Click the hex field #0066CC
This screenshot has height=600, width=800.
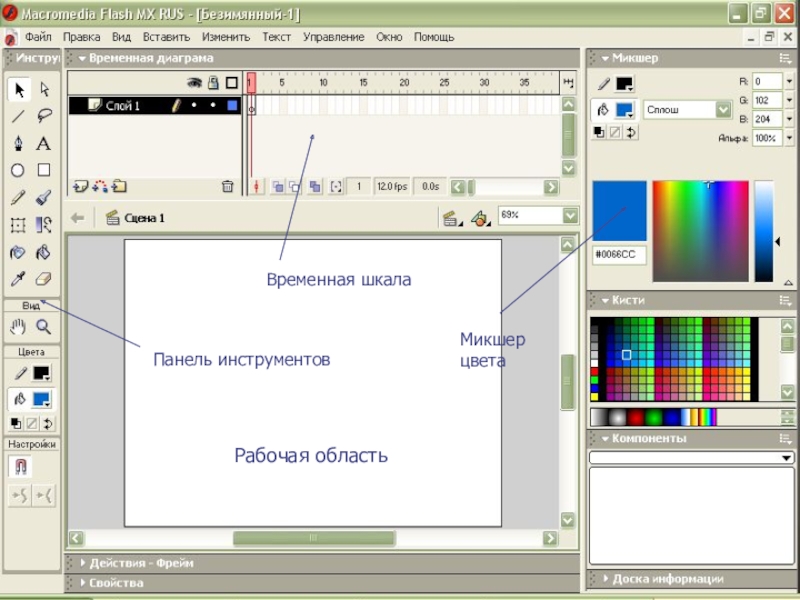click(x=619, y=255)
